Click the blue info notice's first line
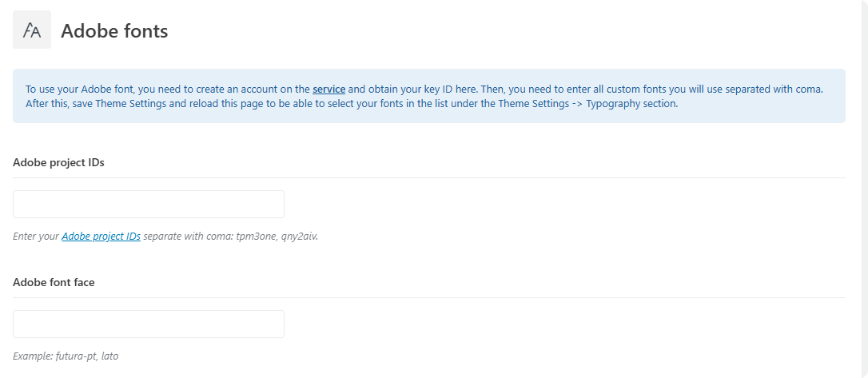Screen dimensions: 868x378 [424, 89]
